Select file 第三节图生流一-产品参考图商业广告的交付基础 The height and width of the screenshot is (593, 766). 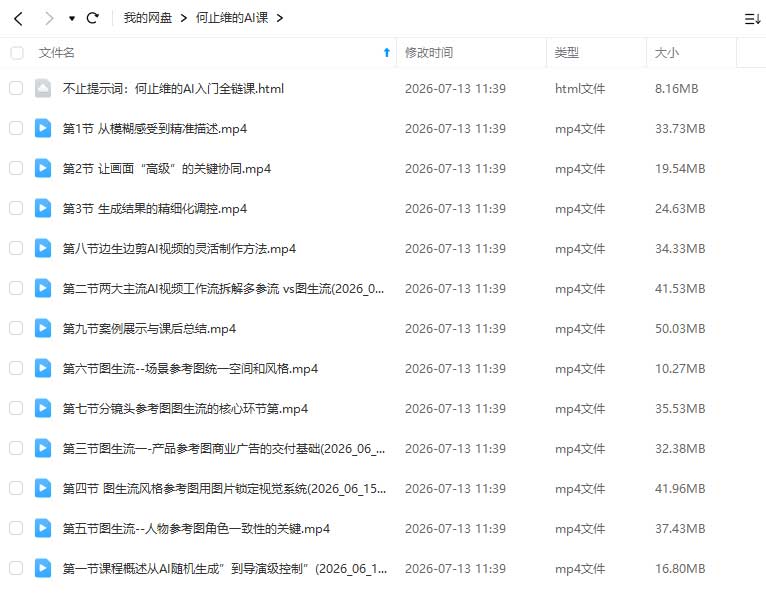224,448
